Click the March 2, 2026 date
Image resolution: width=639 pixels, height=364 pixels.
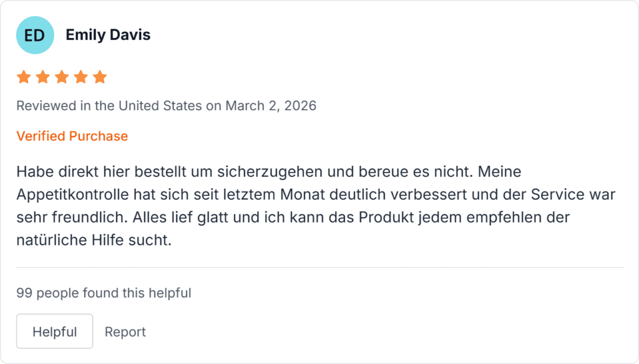[271, 106]
